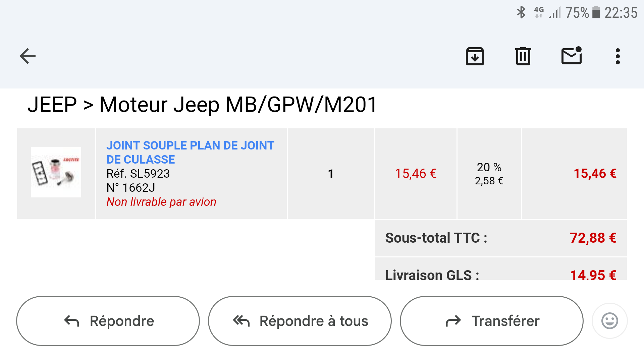The height and width of the screenshot is (362, 644).
Task: Open the three-dot overflow menu
Action: (618, 56)
